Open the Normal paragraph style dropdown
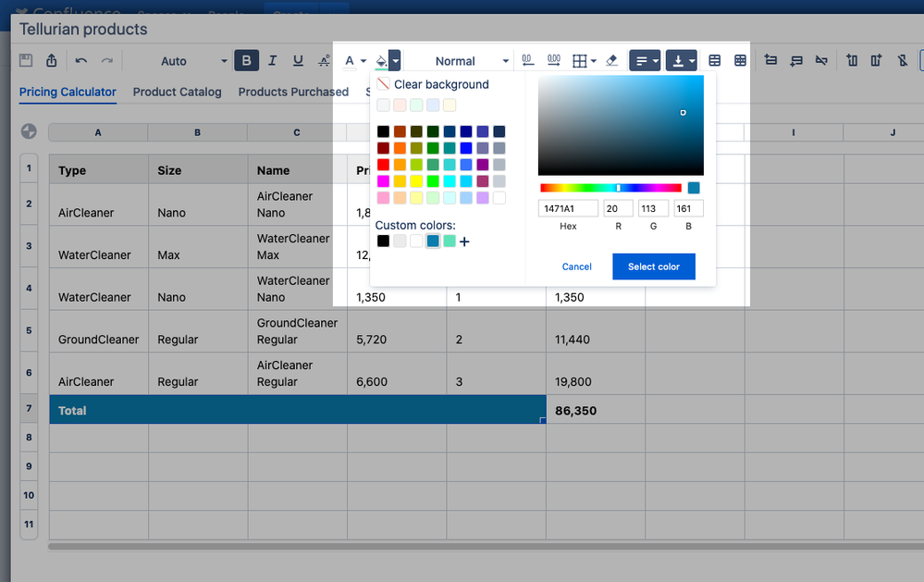This screenshot has height=582, width=924. (472, 60)
